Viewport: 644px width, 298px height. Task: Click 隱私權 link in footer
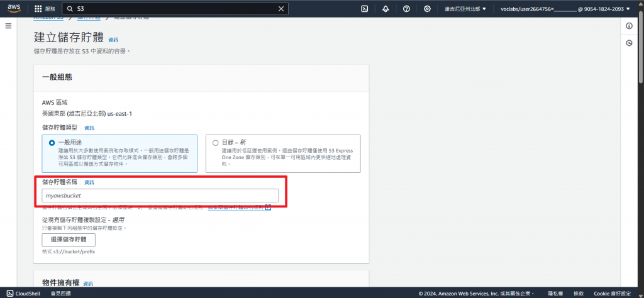(555, 294)
